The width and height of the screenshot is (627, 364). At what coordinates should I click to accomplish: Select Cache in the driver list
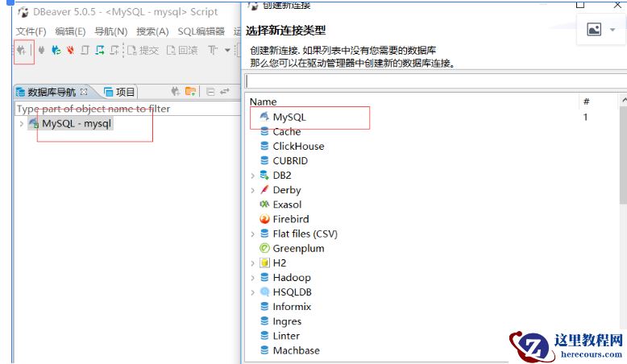[x=287, y=131]
